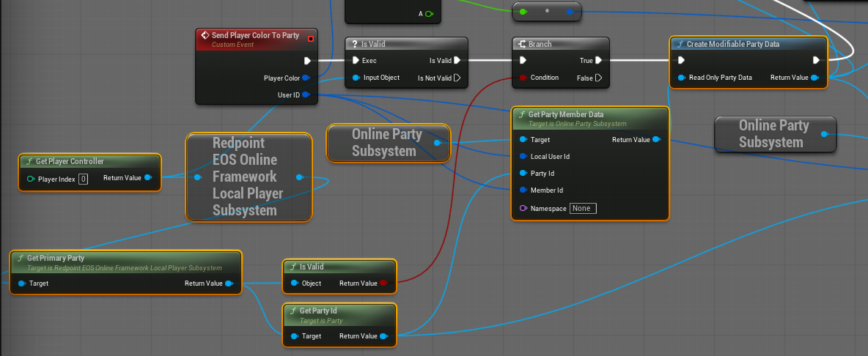This screenshot has width=868, height=356.
Task: Click Return Value pin of Get Primary Party
Action: coord(229,283)
